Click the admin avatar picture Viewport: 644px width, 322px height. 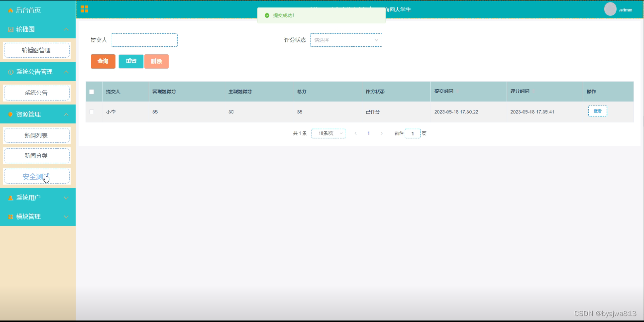tap(610, 9)
